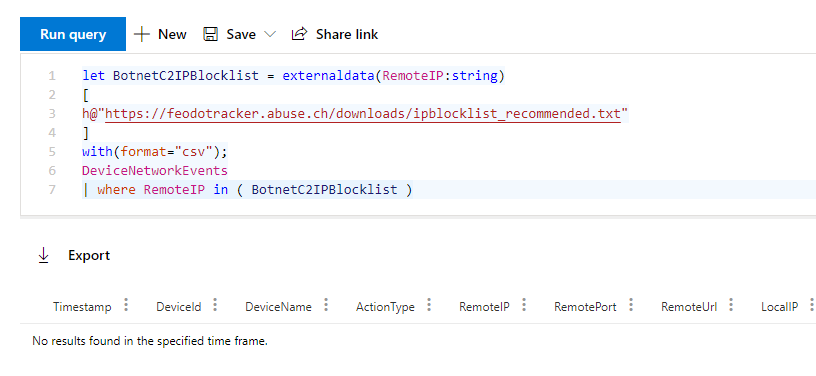Open DeviceId column options menu

(x=215, y=305)
